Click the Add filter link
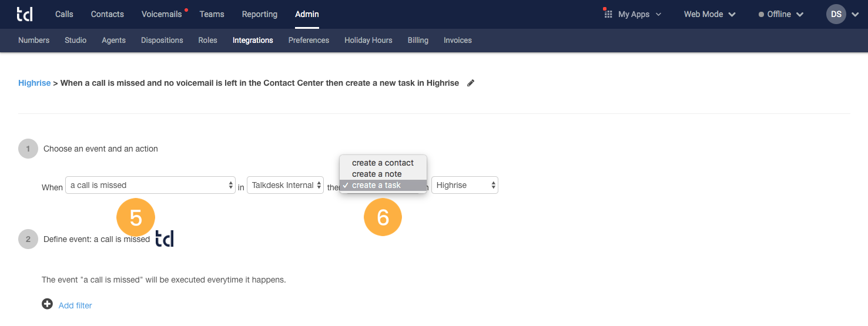 tap(75, 305)
